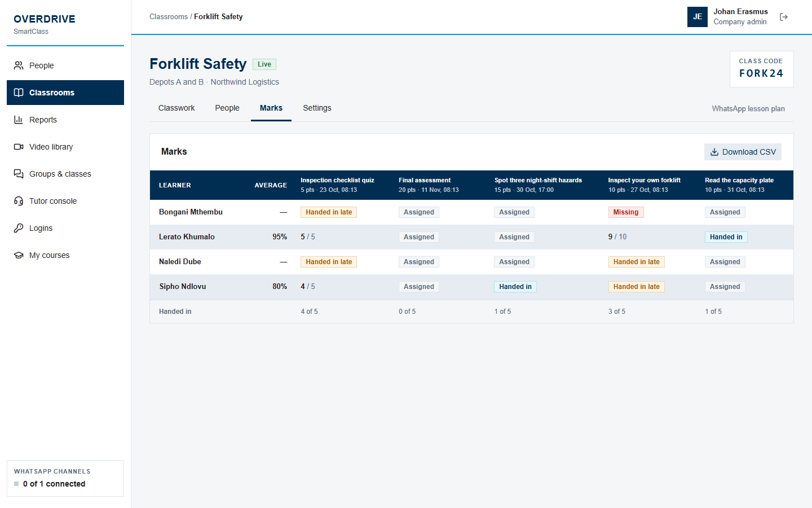
Task: Click Bongani's Missing status badge
Action: click(626, 212)
